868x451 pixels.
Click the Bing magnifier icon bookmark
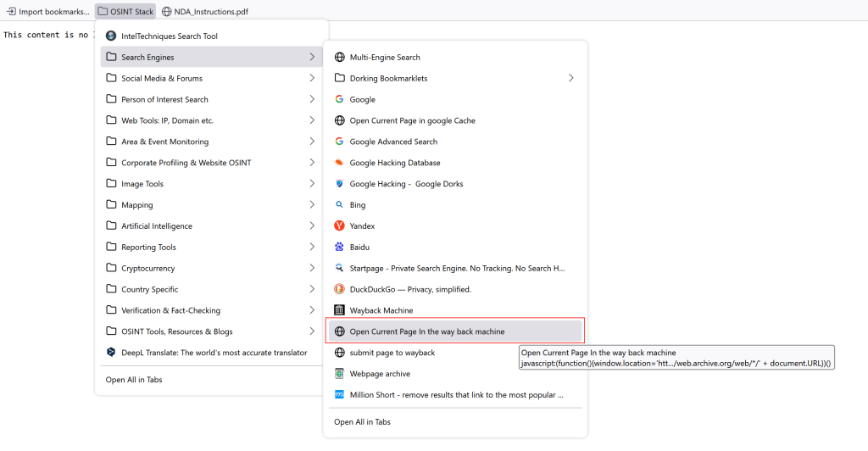click(339, 205)
